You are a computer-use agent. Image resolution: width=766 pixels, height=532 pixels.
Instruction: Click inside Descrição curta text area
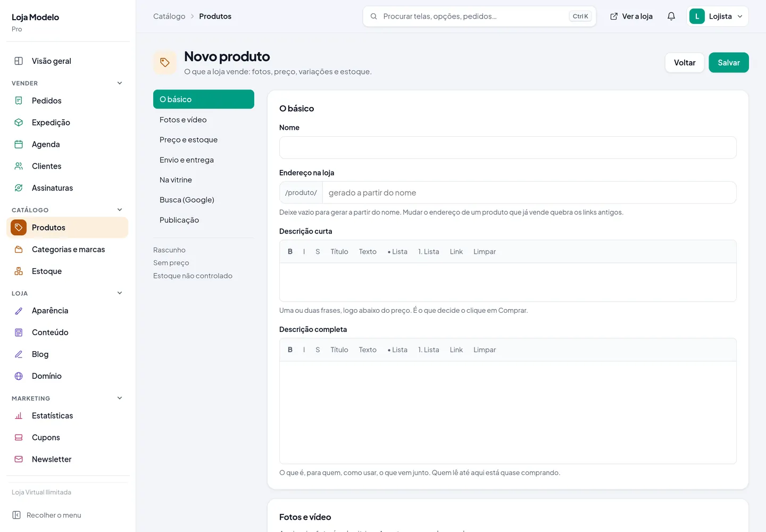click(508, 282)
